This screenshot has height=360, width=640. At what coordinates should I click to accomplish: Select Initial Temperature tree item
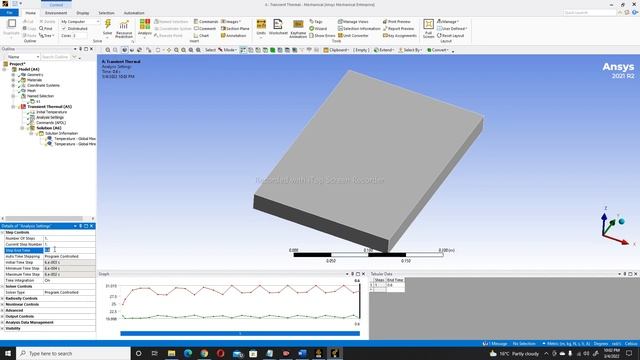click(x=51, y=112)
